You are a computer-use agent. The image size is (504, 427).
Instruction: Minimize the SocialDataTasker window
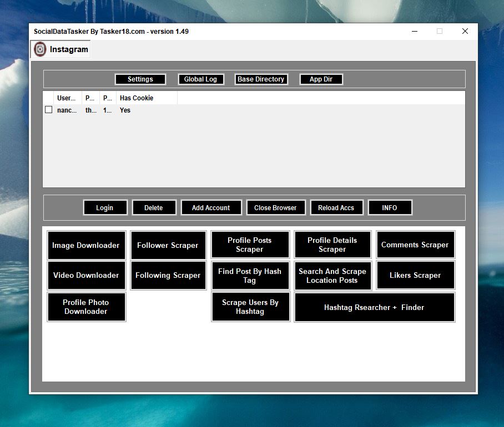(x=415, y=31)
